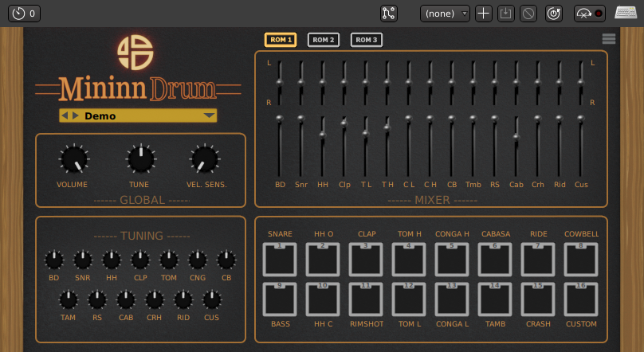Click the global VOLUME knob
The image size is (644, 352).
point(73,160)
